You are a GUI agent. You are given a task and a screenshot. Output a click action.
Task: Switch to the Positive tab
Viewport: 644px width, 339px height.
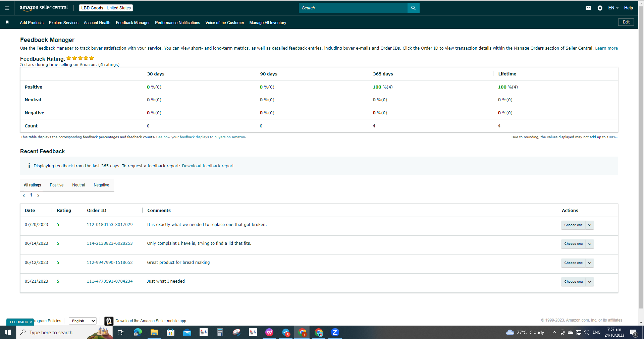[x=57, y=185]
